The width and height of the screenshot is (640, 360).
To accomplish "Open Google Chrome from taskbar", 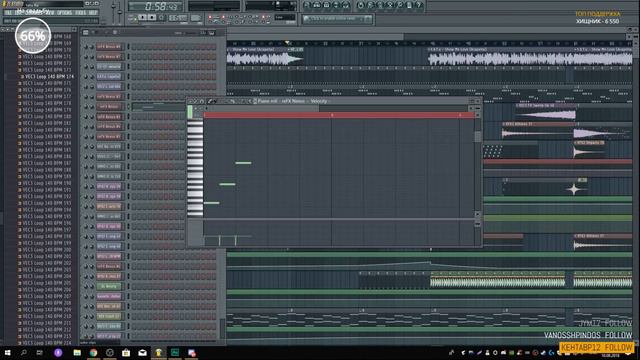I will coord(93,353).
